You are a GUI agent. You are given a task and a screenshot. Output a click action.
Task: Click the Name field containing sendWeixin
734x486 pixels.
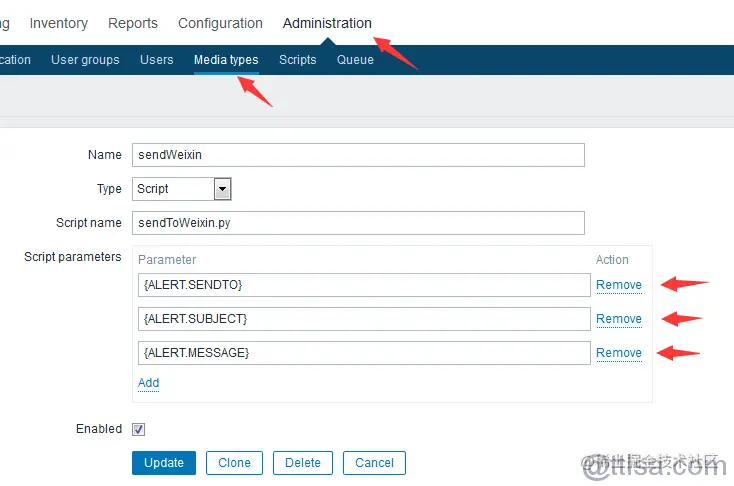(358, 155)
